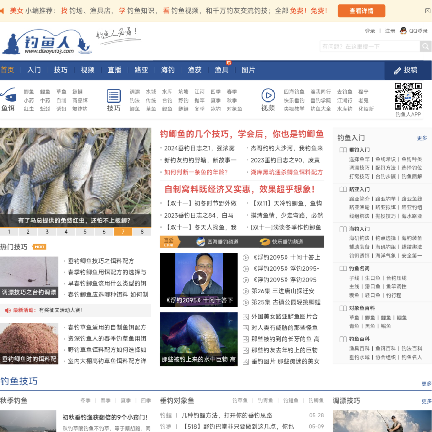Click the 钓鱼技巧 section heading

19,381
